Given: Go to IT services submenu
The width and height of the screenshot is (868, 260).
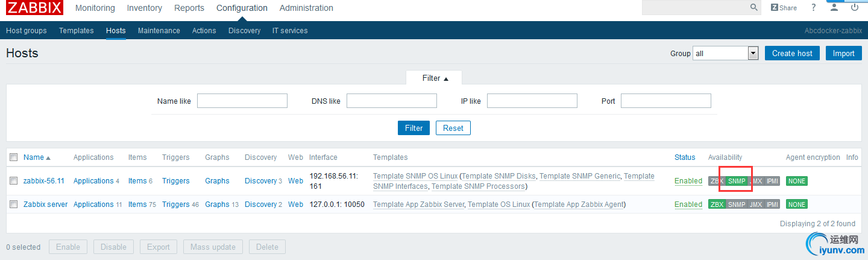Looking at the screenshot, I should coord(290,31).
